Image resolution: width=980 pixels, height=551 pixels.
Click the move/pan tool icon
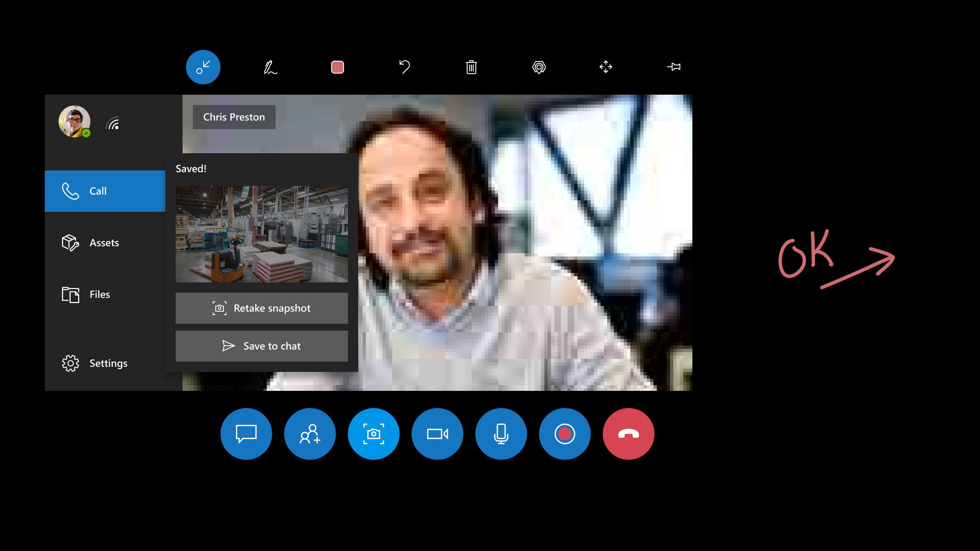point(605,67)
